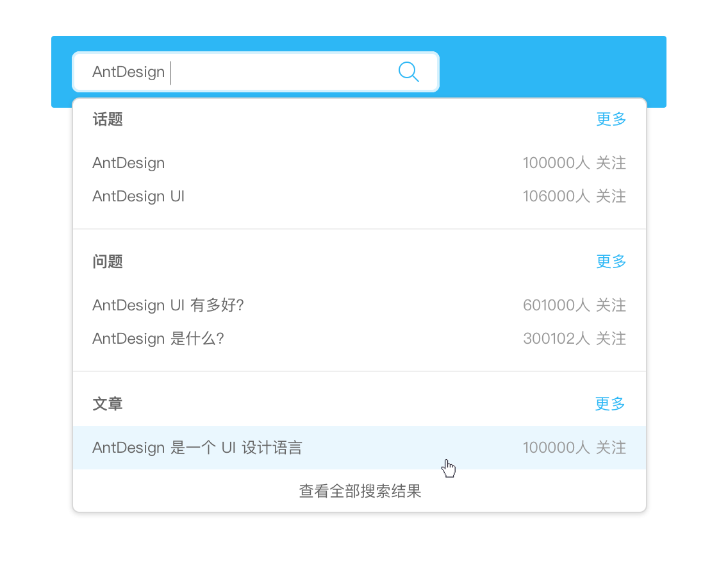Screen dimensions: 728x581
Task: Click the magnifier search icon
Action: [409, 72]
